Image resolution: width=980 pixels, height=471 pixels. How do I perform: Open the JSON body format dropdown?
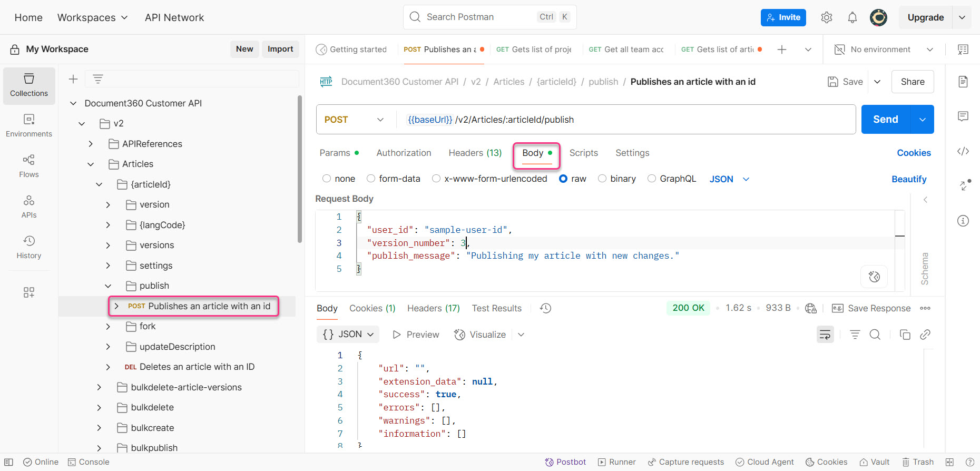coord(729,179)
